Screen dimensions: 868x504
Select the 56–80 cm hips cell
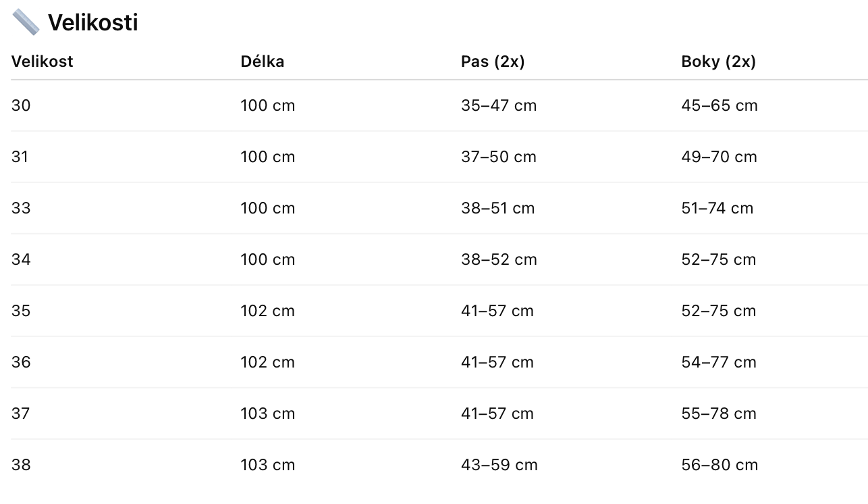[720, 465]
